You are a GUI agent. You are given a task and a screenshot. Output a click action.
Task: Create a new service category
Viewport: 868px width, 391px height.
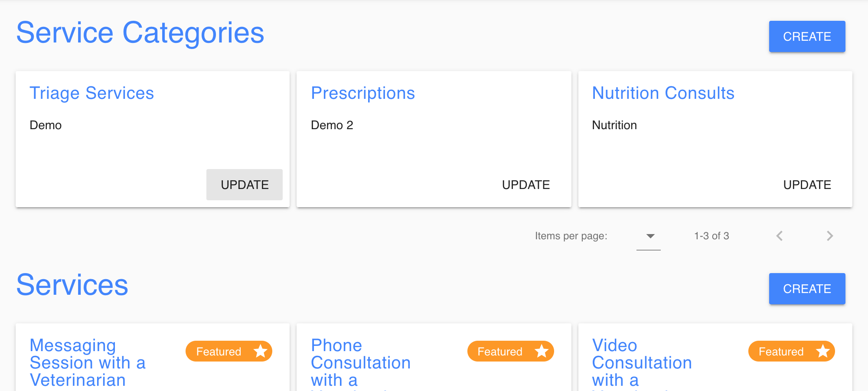[x=807, y=36]
